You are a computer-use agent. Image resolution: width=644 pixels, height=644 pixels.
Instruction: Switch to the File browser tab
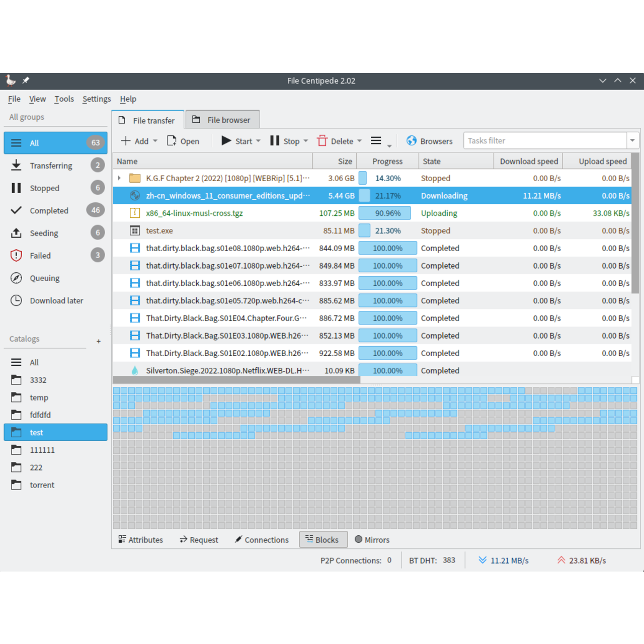point(222,120)
